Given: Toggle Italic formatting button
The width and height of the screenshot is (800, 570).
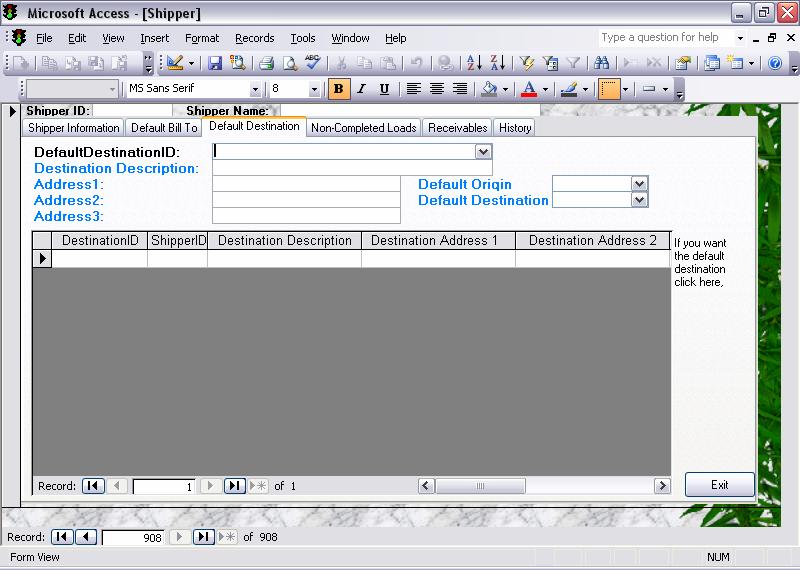Looking at the screenshot, I should pyautogui.click(x=361, y=89).
